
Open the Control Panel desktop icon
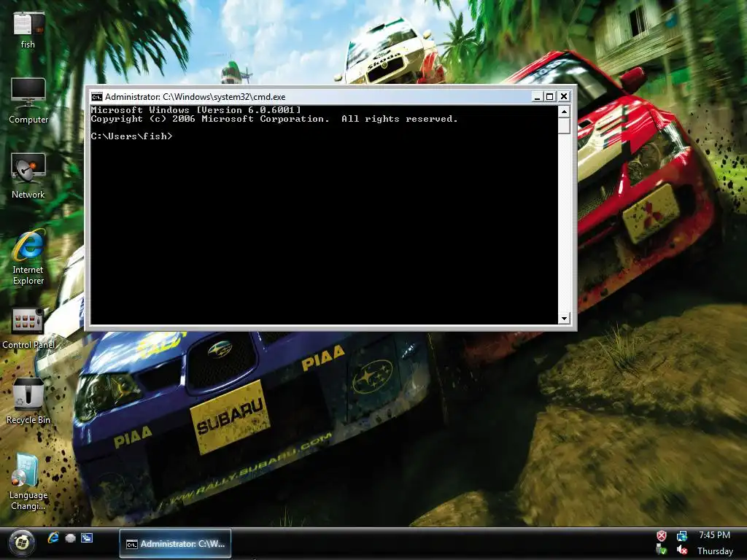(28, 328)
